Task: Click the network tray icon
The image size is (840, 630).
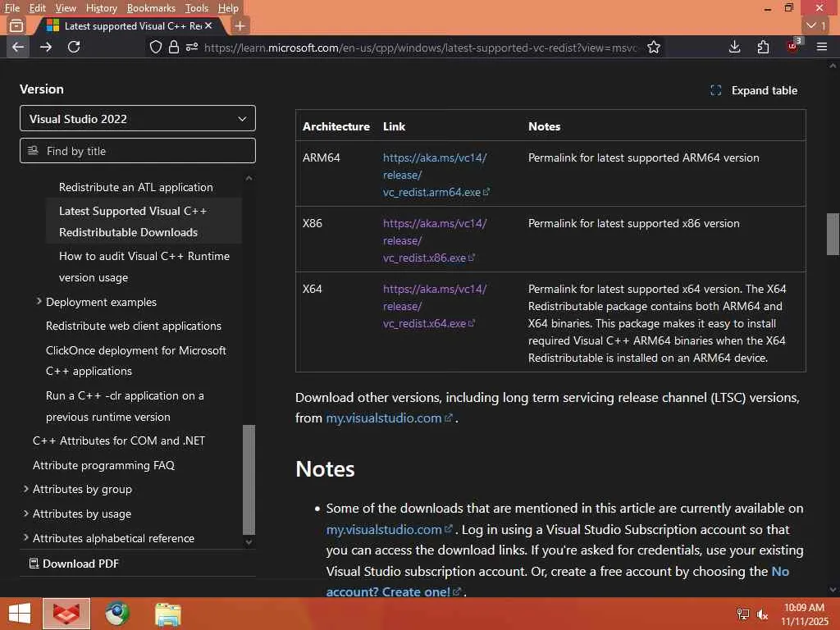Action: point(743,614)
